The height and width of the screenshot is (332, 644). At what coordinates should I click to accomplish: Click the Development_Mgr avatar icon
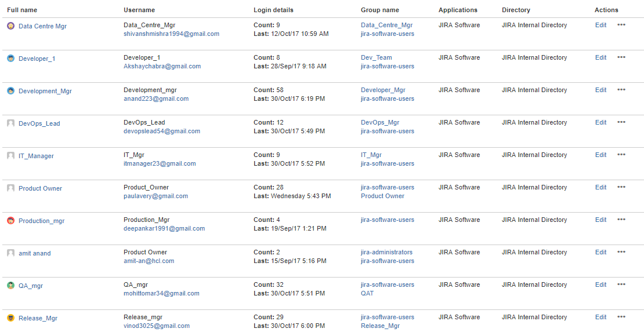pyautogui.click(x=10, y=91)
